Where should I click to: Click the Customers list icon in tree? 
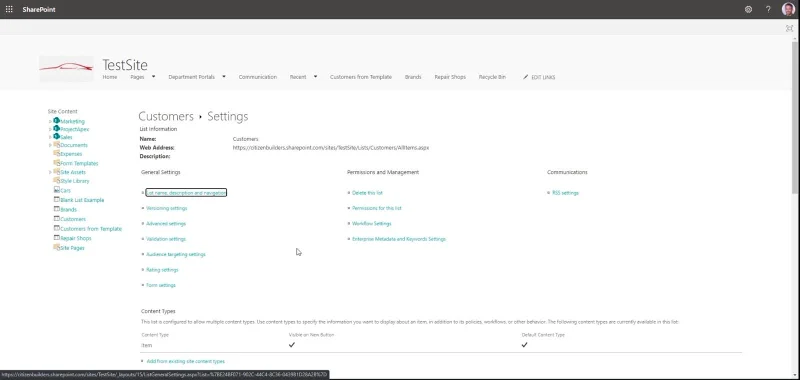(57, 218)
